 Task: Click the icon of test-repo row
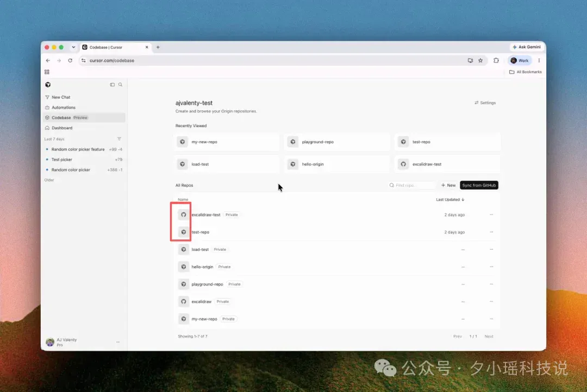point(184,232)
